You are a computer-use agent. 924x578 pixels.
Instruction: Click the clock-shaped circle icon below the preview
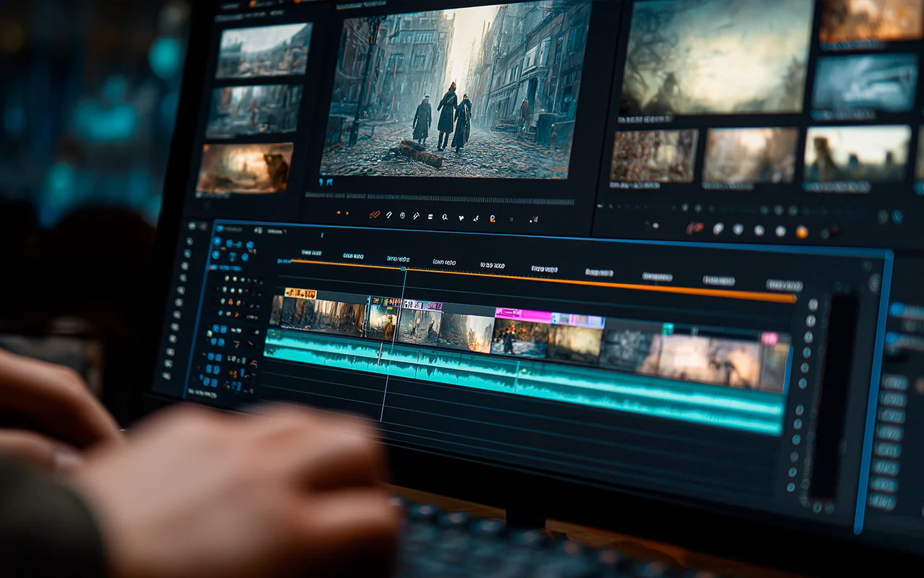402,215
